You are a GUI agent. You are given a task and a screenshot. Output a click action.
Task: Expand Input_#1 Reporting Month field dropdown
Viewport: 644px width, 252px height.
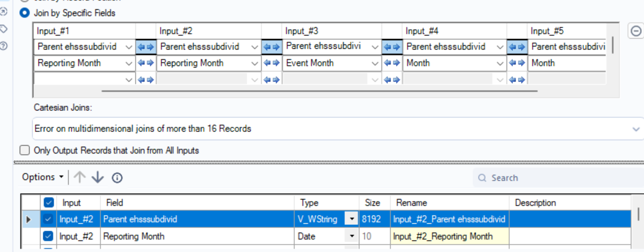pos(129,64)
